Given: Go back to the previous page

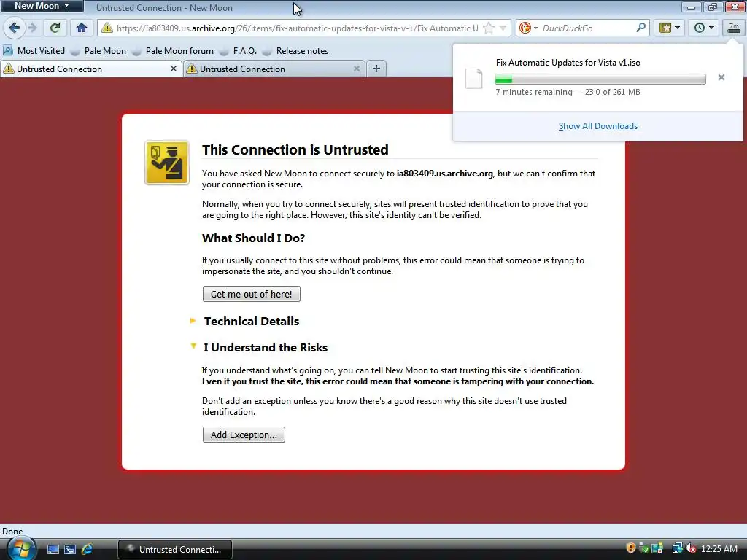Looking at the screenshot, I should 15,28.
